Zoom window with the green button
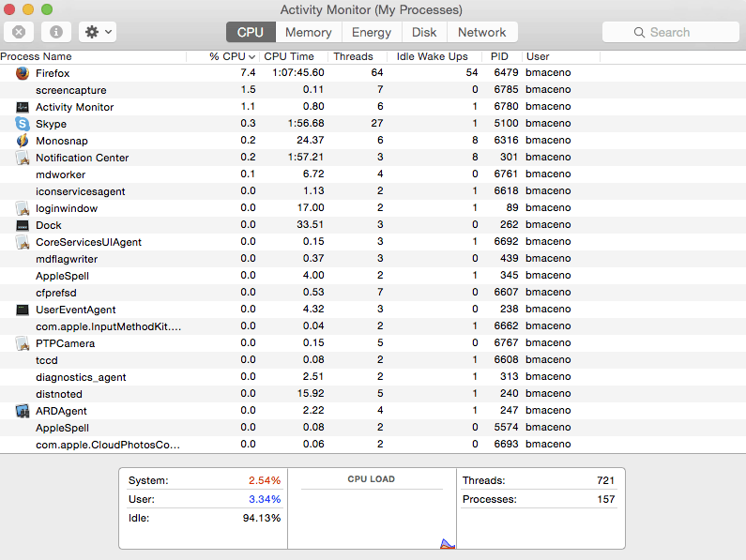746x560 pixels. [x=47, y=9]
